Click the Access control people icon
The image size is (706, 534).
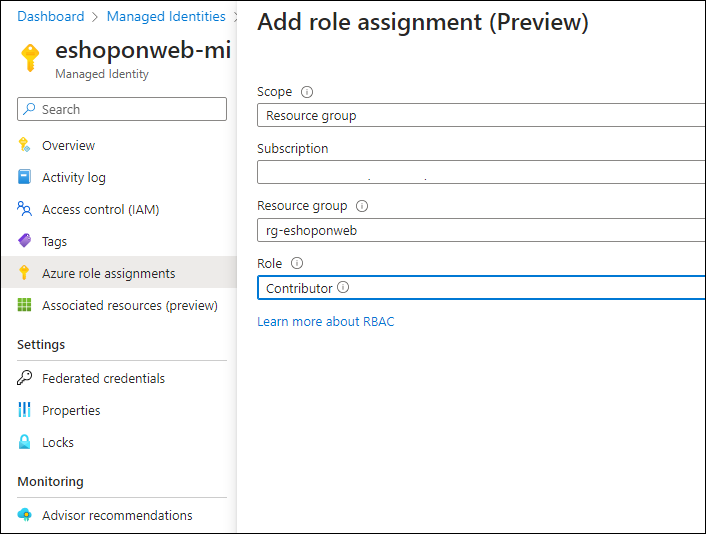pos(24,209)
